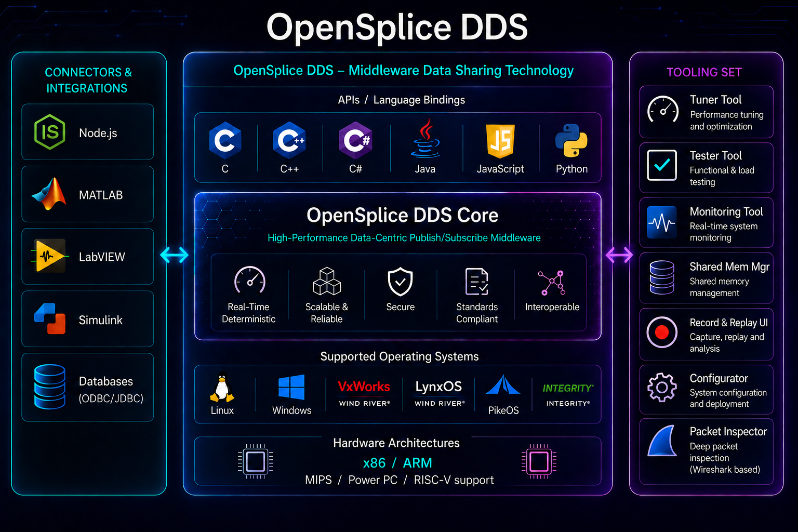Click the Node.js label
Screen dimensions: 798x532
[x=98, y=134]
